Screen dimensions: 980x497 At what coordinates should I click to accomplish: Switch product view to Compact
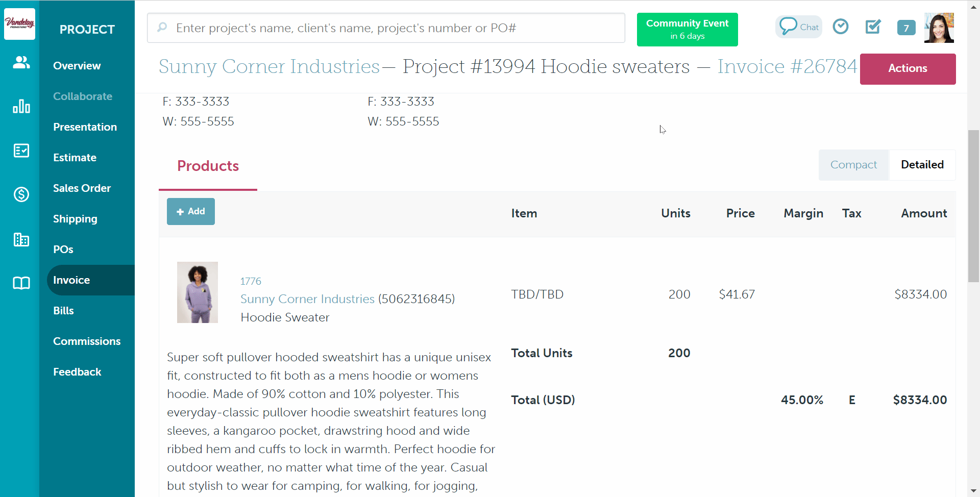(853, 165)
